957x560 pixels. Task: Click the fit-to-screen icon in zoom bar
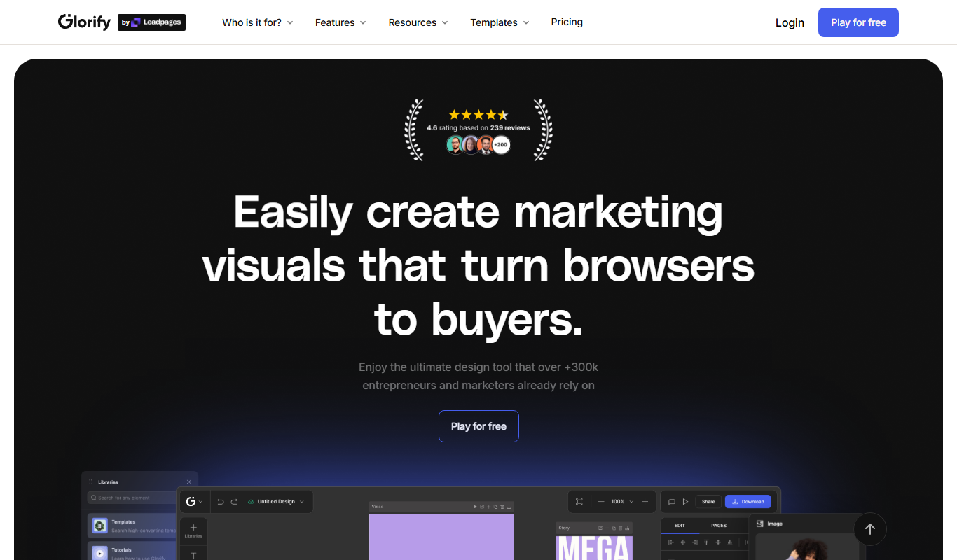point(579,501)
